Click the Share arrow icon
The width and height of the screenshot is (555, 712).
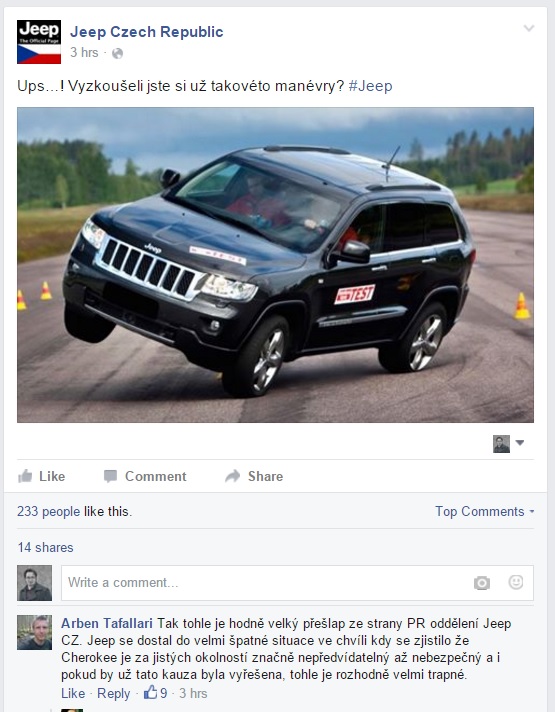click(x=233, y=476)
